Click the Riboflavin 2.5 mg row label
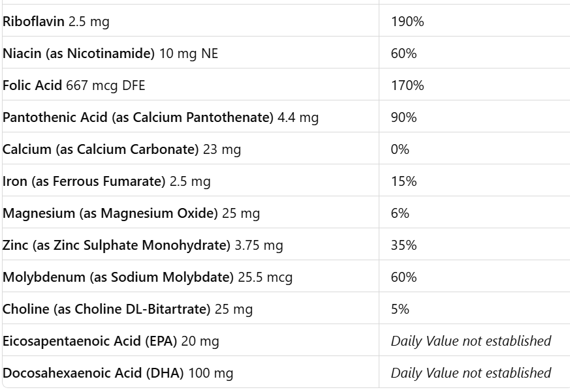 [x=56, y=22]
